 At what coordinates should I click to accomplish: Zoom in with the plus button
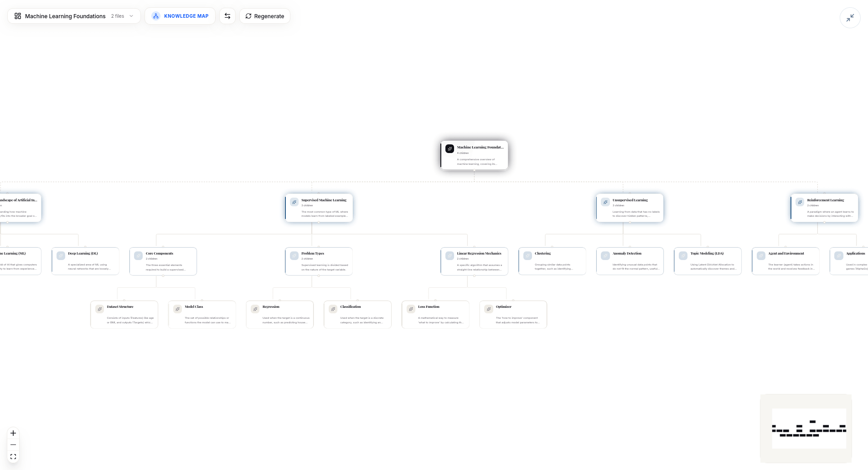coord(13,433)
